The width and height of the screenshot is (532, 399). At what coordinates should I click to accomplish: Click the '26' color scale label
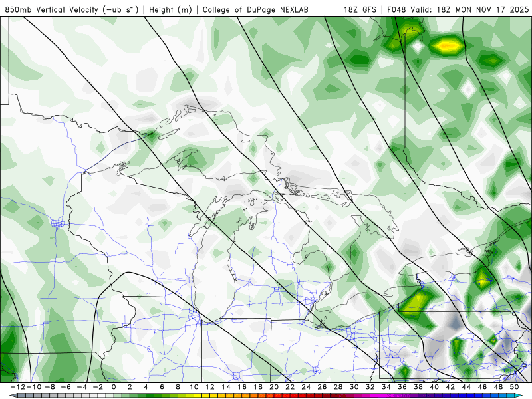point(322,387)
